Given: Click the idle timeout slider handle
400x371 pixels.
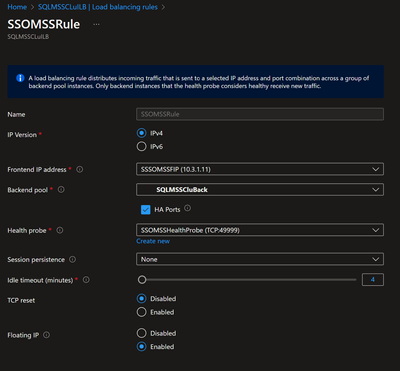Looking at the screenshot, I should click(142, 280).
